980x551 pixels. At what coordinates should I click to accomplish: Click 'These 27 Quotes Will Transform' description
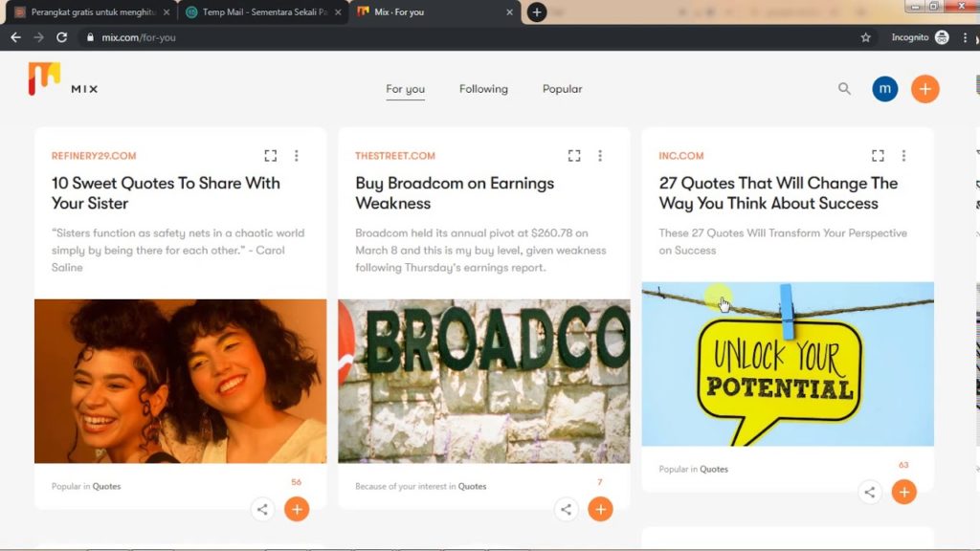click(x=783, y=241)
